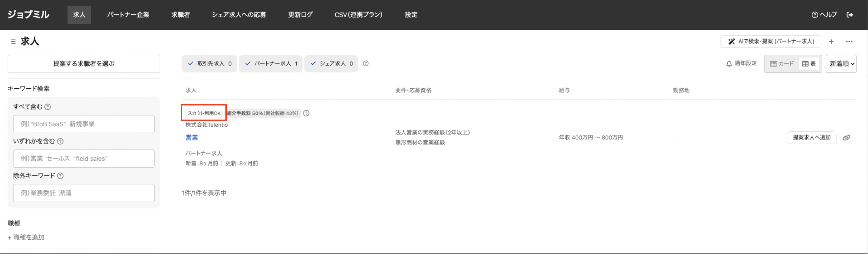Image resolution: width=868 pixels, height=254 pixels.
Task: Click 無形商材の営業経験 requirement text
Action: point(420,142)
